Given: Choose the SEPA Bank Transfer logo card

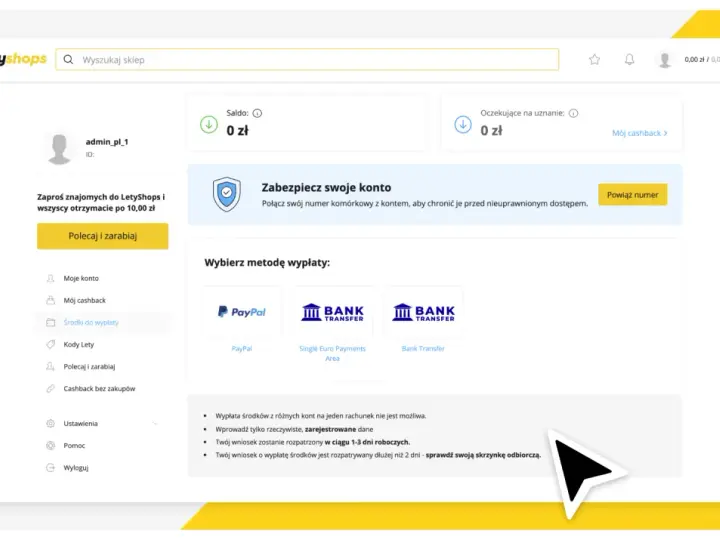Looking at the screenshot, I should pos(332,312).
